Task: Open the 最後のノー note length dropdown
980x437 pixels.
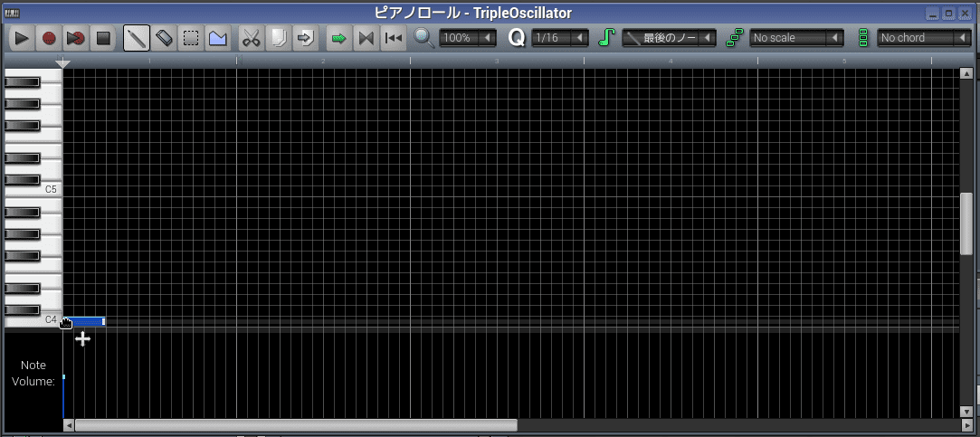Action: click(670, 37)
